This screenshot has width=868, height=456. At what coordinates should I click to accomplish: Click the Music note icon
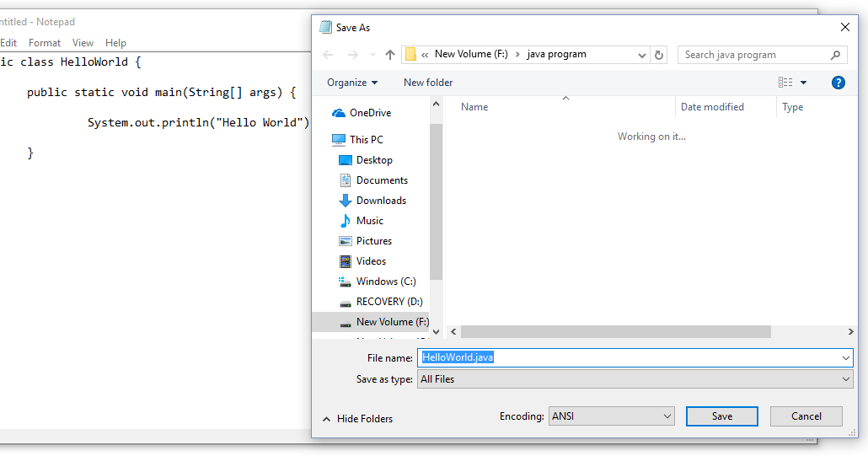[x=345, y=221]
